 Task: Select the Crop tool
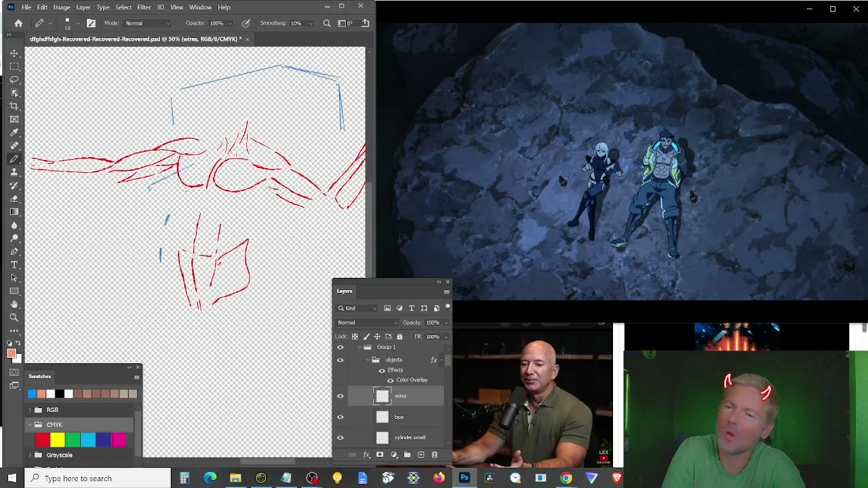point(14,106)
